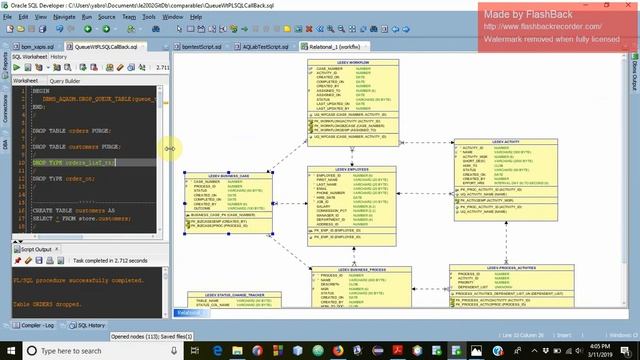640x360 pixels.
Task: Close the Script Output tab
Action: pos(57,249)
